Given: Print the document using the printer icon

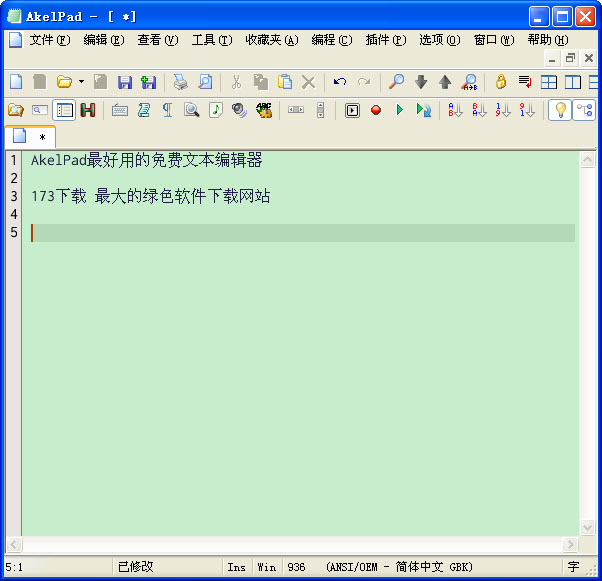Looking at the screenshot, I should 180,82.
